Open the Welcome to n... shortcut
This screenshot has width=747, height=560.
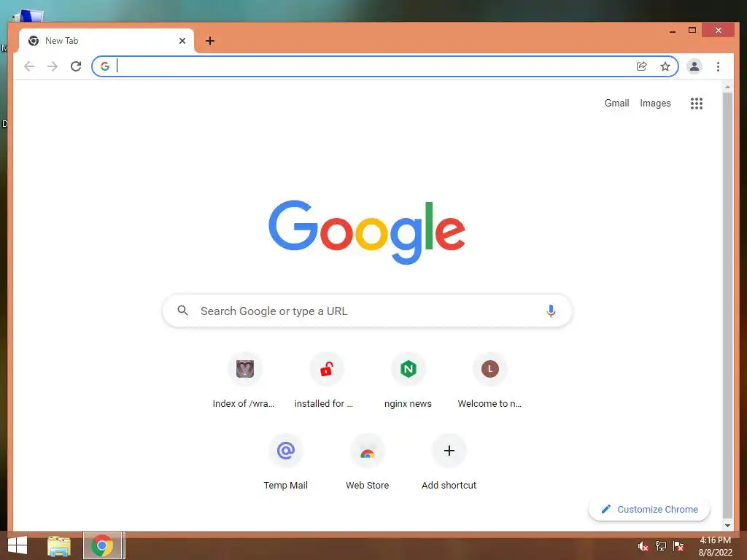click(489, 381)
